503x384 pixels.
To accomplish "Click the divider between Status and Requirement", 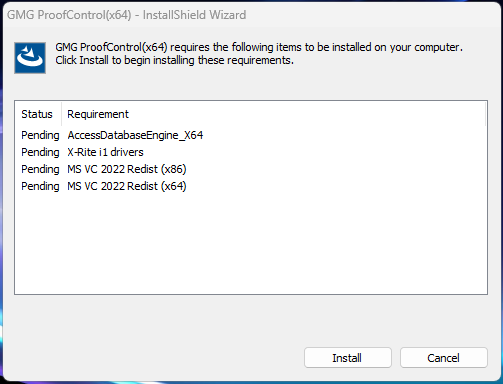I will [62, 114].
